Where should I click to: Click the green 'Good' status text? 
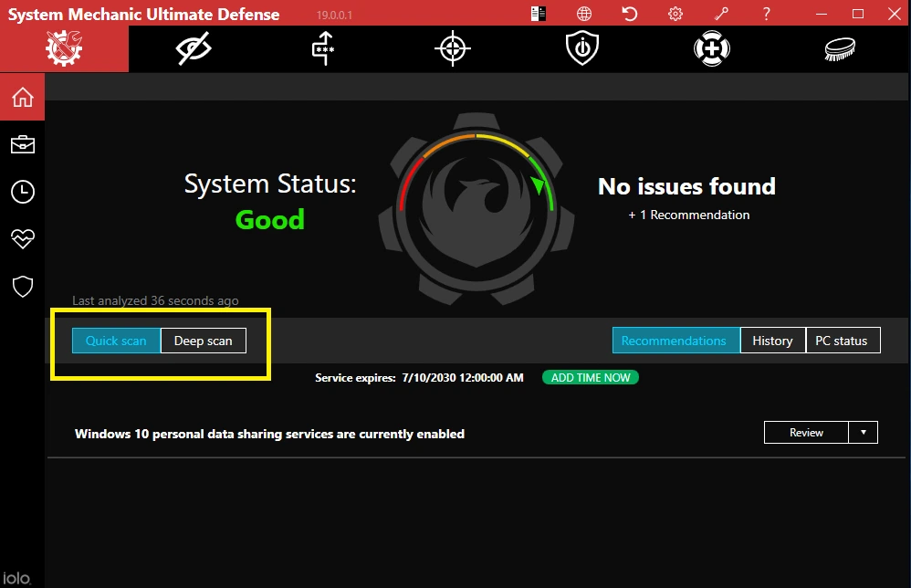click(269, 220)
